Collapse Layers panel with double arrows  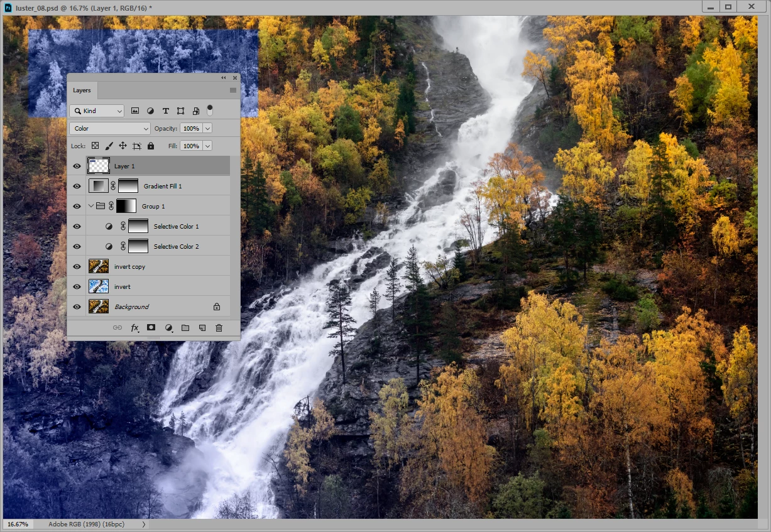click(224, 78)
